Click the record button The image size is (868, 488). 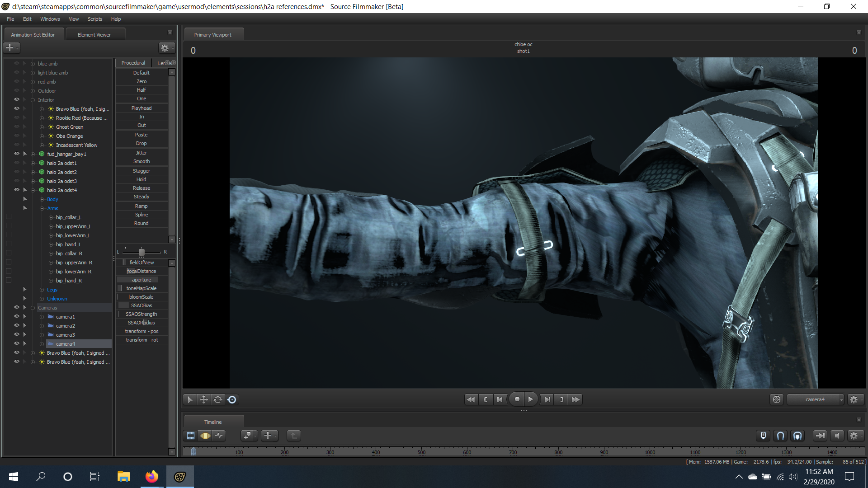click(x=517, y=399)
